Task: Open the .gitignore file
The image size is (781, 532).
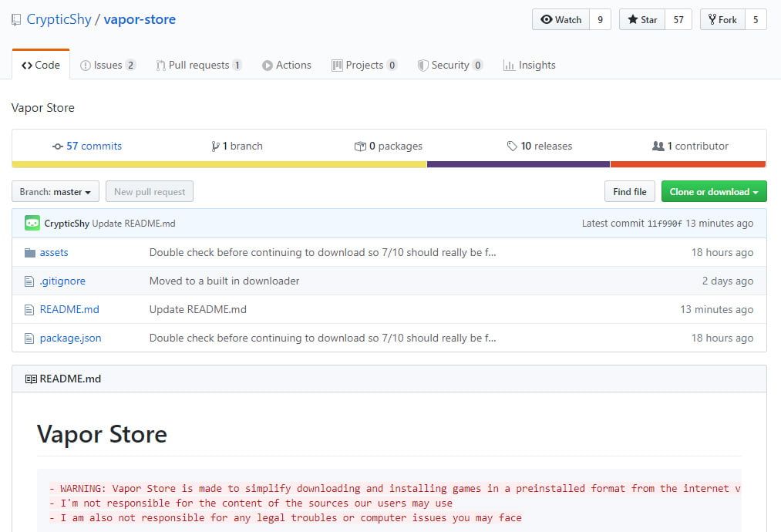Action: coord(62,281)
